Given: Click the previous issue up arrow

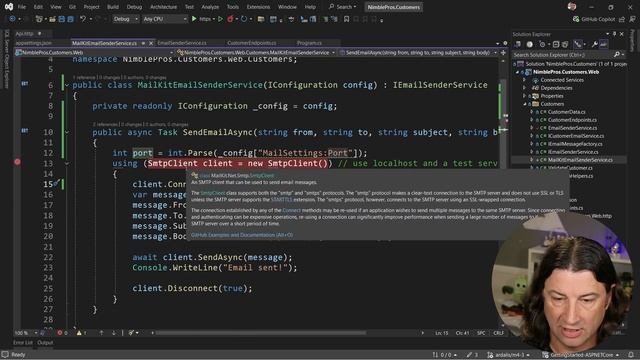Looking at the screenshot, I should coord(101,333).
